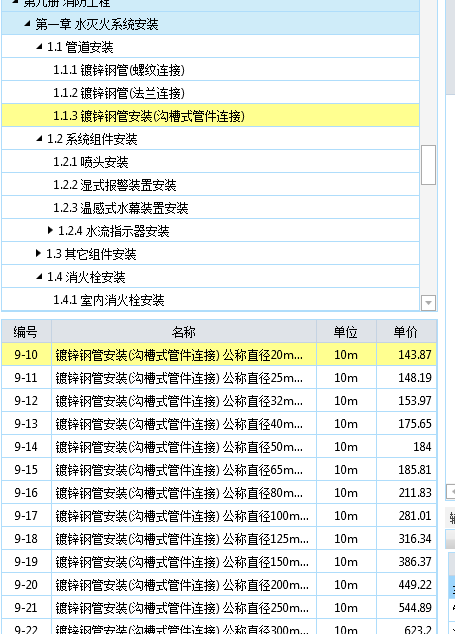Select row 9-14 code cell
Viewport: 455px width, 634px height.
tap(26, 447)
